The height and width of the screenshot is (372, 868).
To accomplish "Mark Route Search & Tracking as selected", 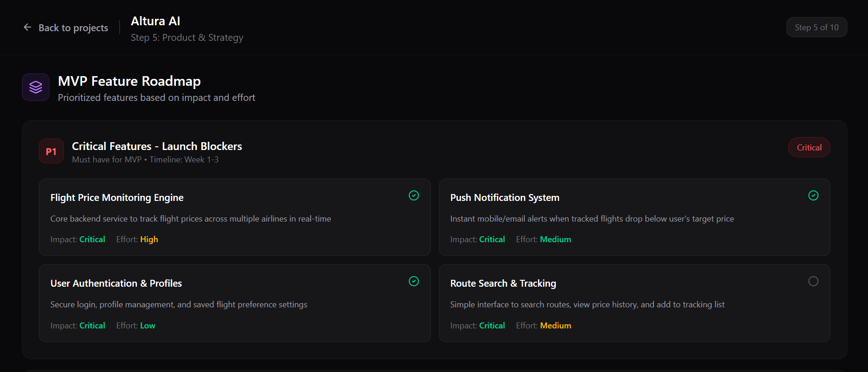I will 813,281.
